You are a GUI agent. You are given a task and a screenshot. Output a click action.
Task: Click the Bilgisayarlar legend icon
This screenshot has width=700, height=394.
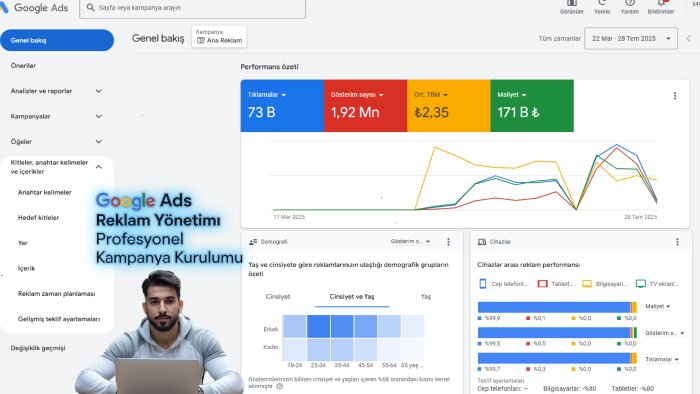(587, 284)
